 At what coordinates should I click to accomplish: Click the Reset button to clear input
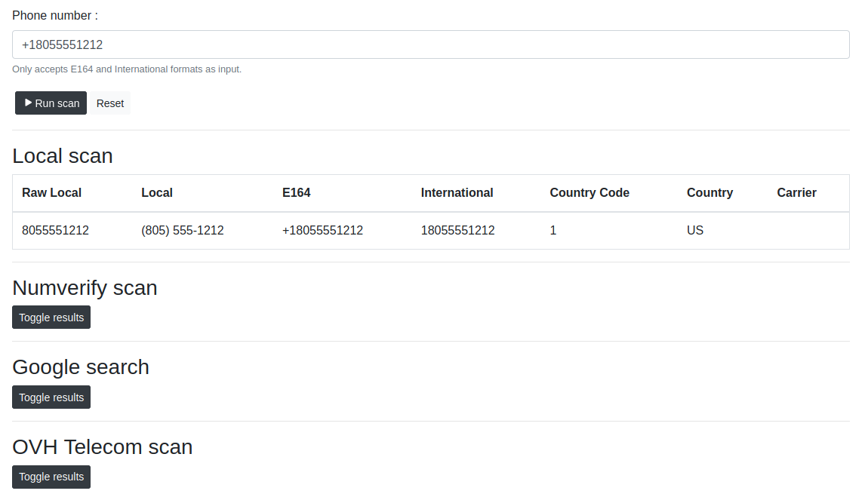(x=110, y=103)
